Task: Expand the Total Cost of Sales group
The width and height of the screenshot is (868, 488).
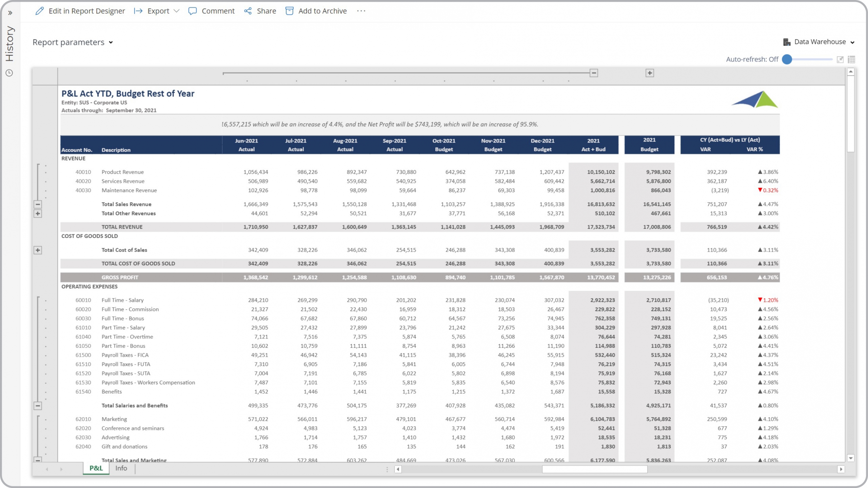Action: [x=38, y=250]
